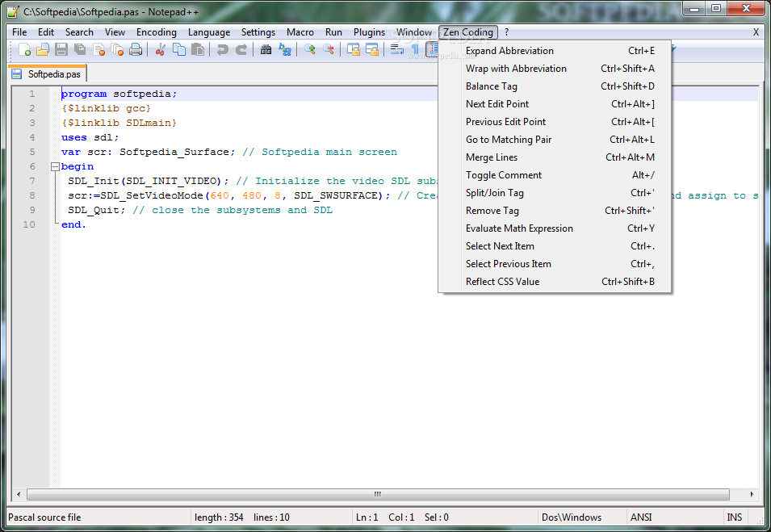771x532 pixels.
Task: Choose Select Next Item
Action: 555,245
